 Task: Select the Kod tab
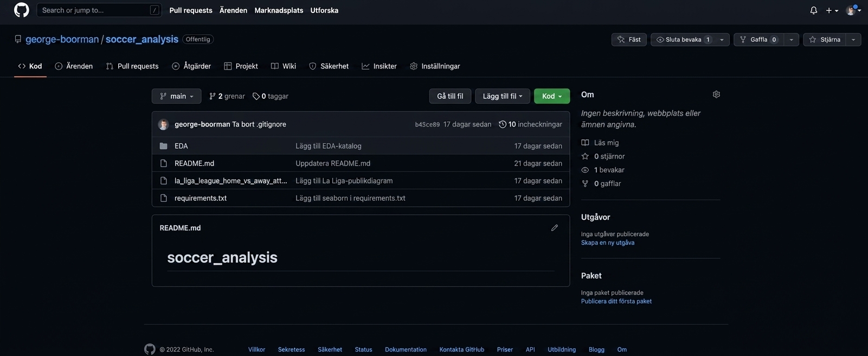click(30, 66)
